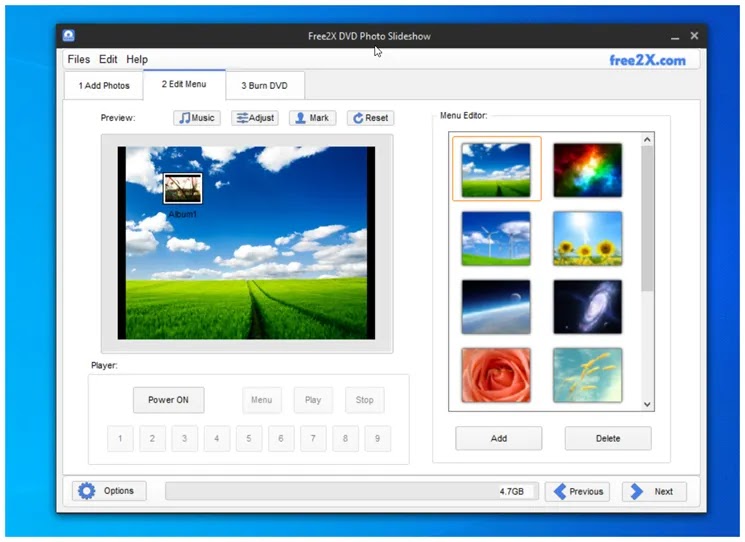The height and width of the screenshot is (542, 745).
Task: Click the Album1 label in preview
Action: 183,214
